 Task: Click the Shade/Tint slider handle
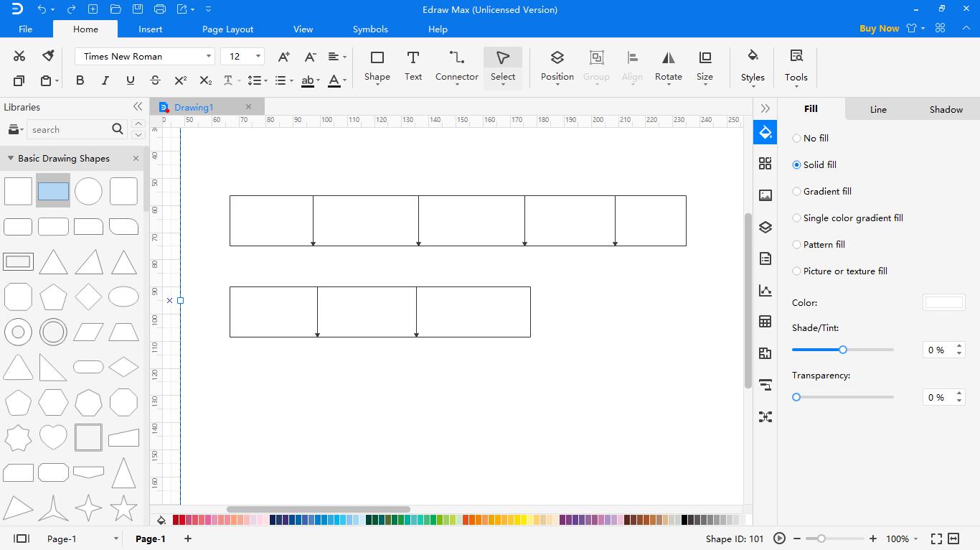843,350
